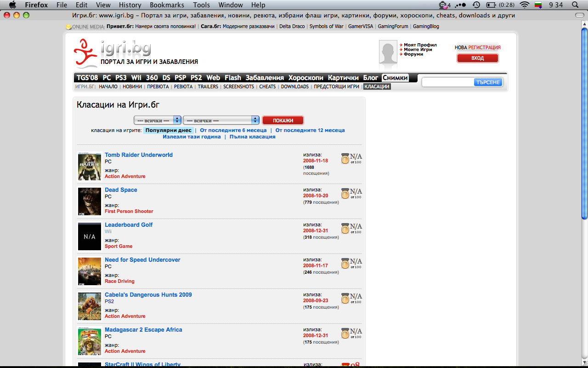Open the CHEATS submenu link
The width and height of the screenshot is (588, 368).
pyautogui.click(x=267, y=86)
